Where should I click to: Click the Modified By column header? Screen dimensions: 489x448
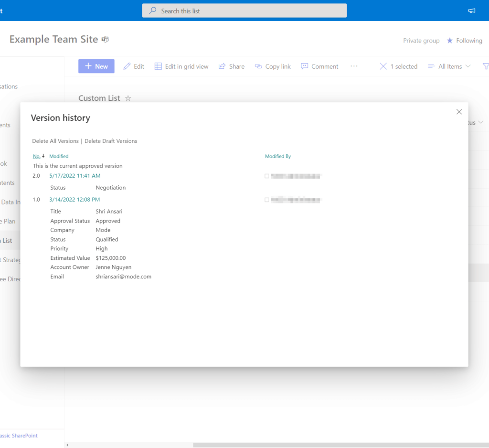coord(278,156)
